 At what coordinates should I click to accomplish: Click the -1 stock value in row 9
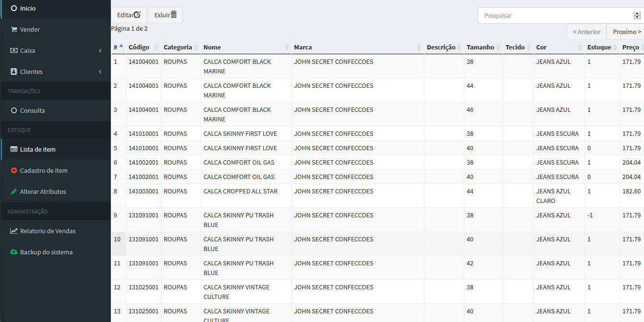[x=590, y=215]
